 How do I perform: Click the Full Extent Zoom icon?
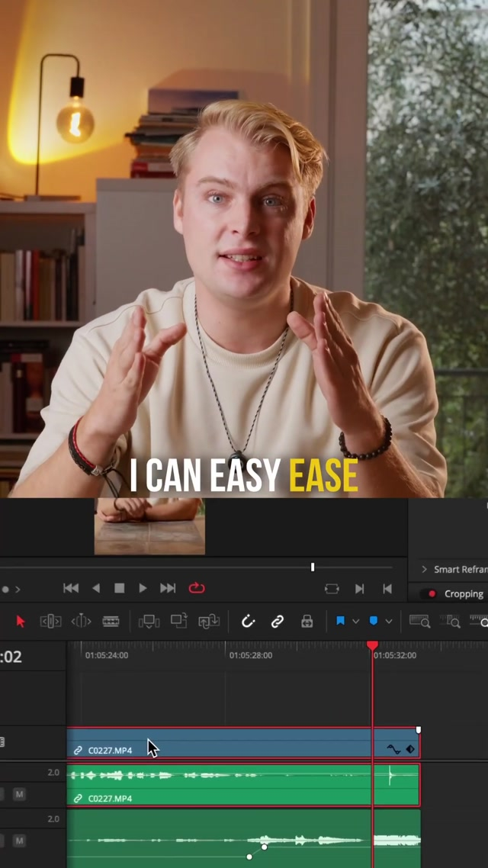point(419,621)
